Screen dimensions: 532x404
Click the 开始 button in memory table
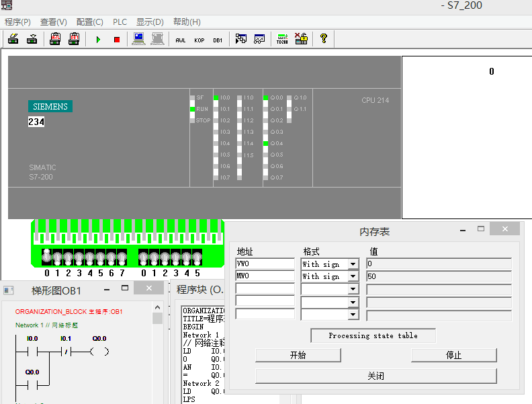(298, 355)
